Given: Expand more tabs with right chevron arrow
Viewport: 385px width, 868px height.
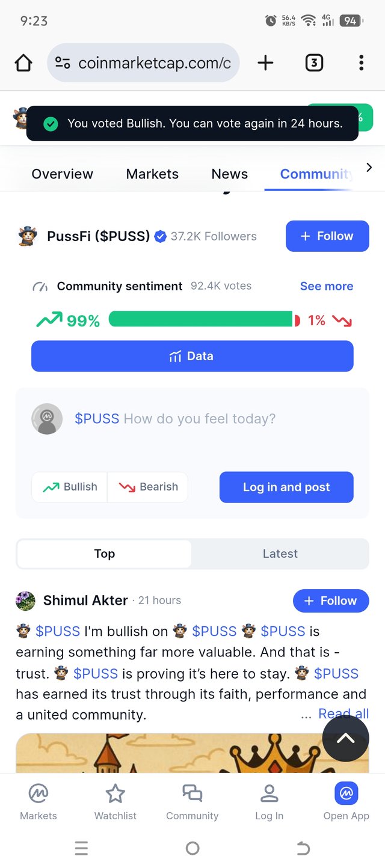Looking at the screenshot, I should 369,168.
